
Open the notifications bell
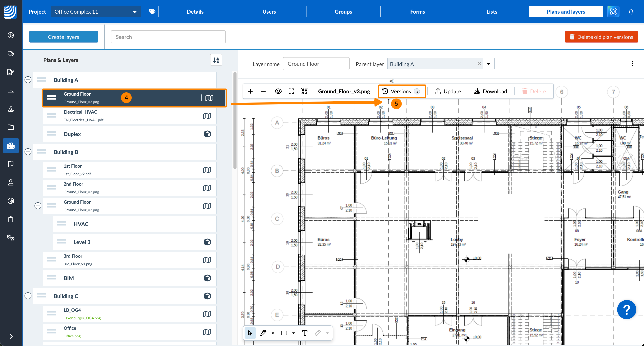[631, 11]
